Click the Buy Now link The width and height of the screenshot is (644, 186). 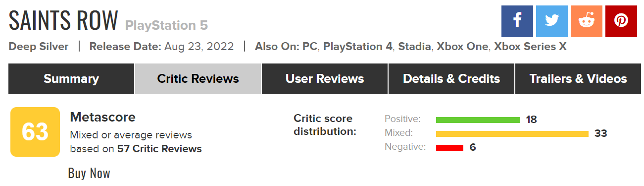click(89, 173)
